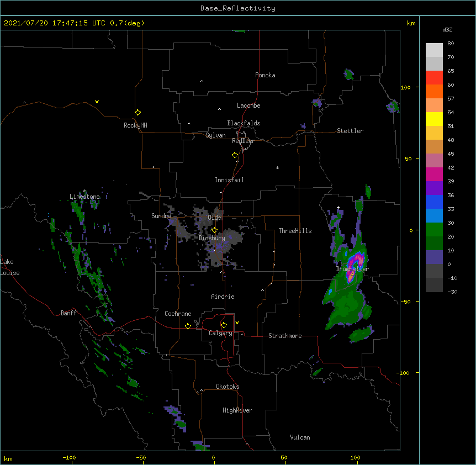Click the yellow diamond marker below Olds

(x=214, y=230)
